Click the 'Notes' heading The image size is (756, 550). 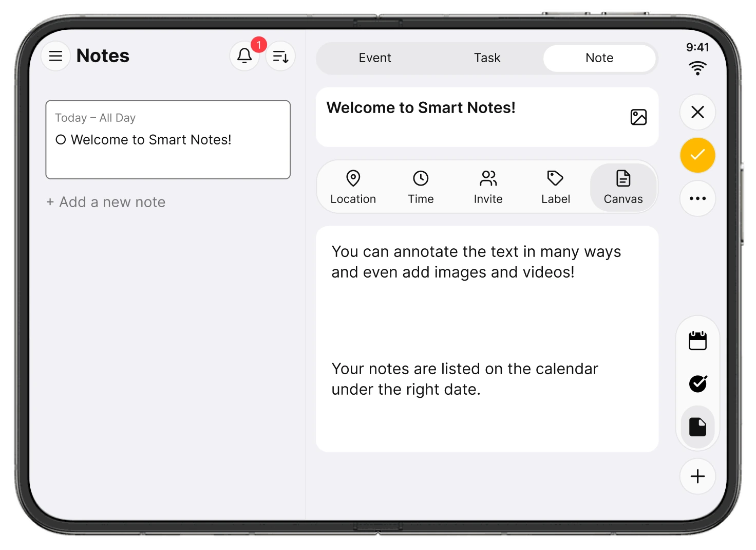pos(103,56)
